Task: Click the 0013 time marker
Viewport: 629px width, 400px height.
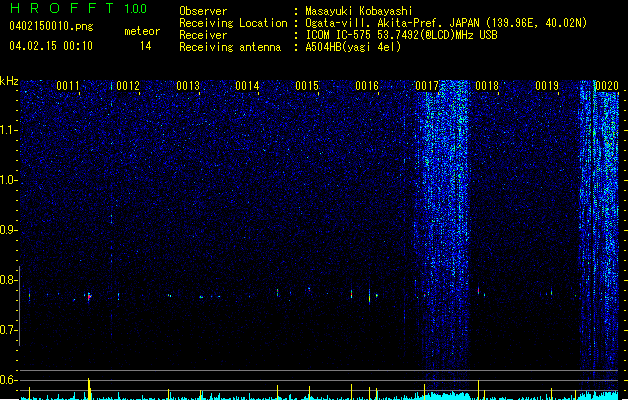Action: click(188, 86)
